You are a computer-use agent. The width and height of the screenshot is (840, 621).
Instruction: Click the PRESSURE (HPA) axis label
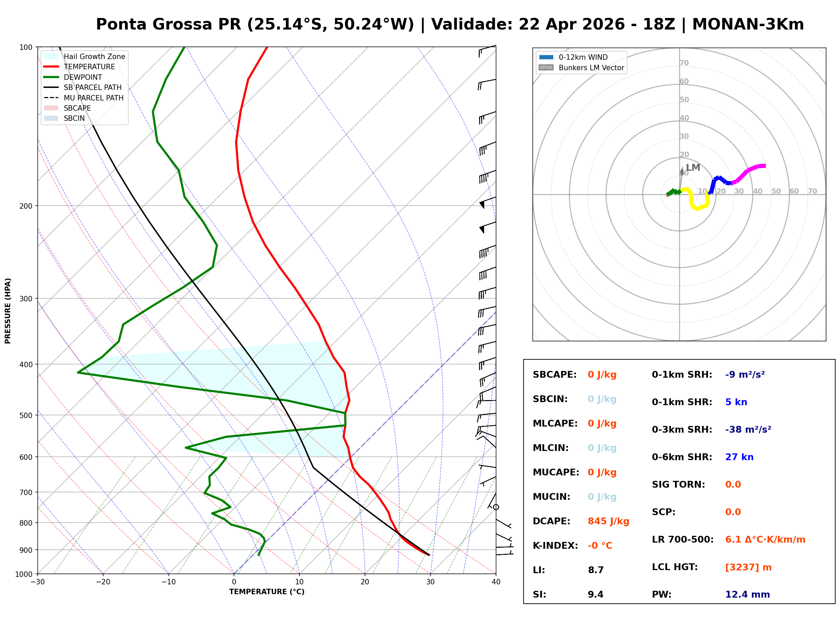pyautogui.click(x=8, y=310)
